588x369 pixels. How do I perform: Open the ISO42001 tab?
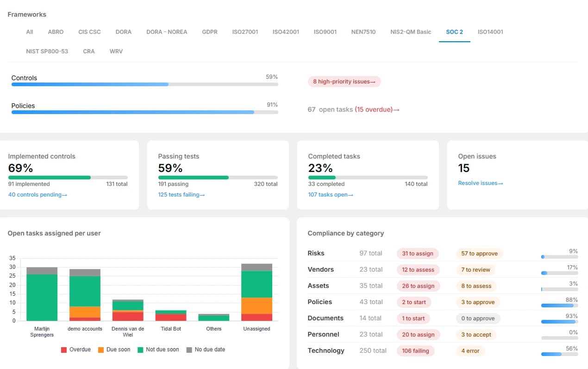286,32
